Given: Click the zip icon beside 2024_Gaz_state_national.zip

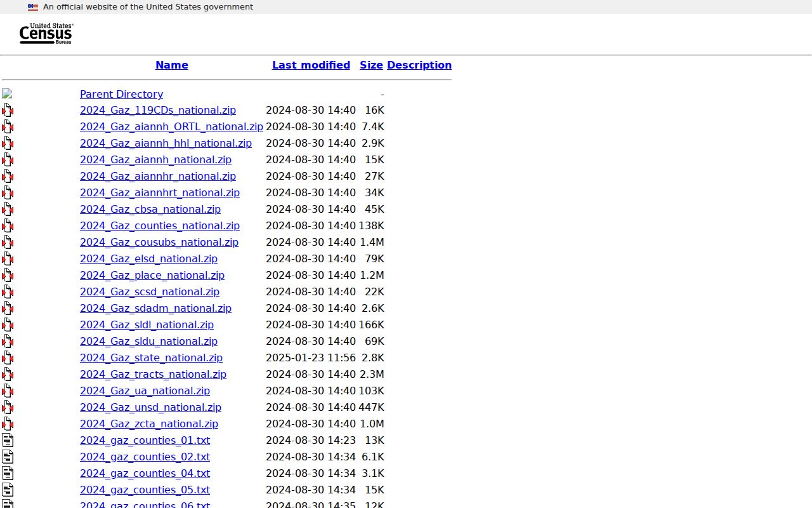Looking at the screenshot, I should pos(8,358).
